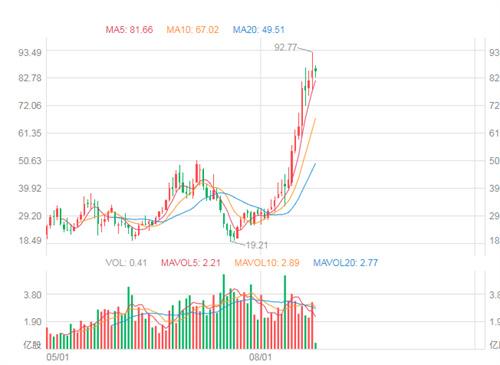Click the 1.90 volume axis label
The height and width of the screenshot is (365, 500).
click(33, 322)
